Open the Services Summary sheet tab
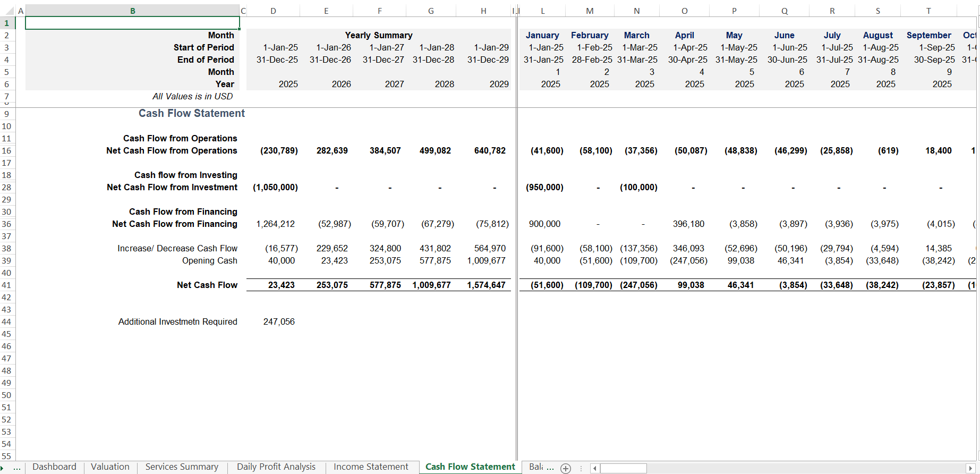 (182, 467)
